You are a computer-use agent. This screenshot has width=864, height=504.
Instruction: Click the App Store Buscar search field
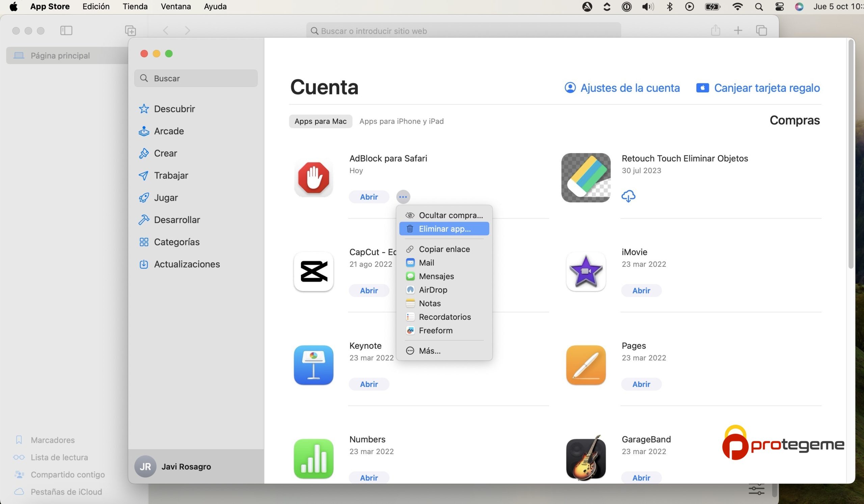[x=196, y=79]
